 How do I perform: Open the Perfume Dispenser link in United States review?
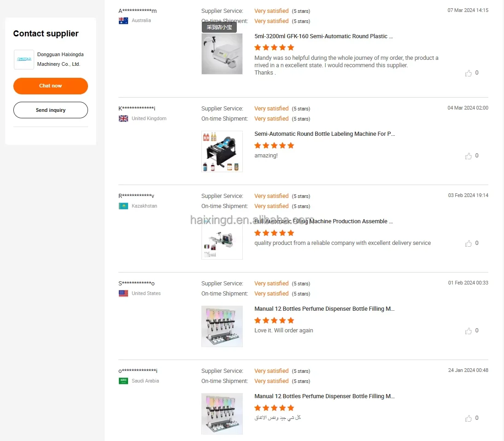click(x=325, y=309)
